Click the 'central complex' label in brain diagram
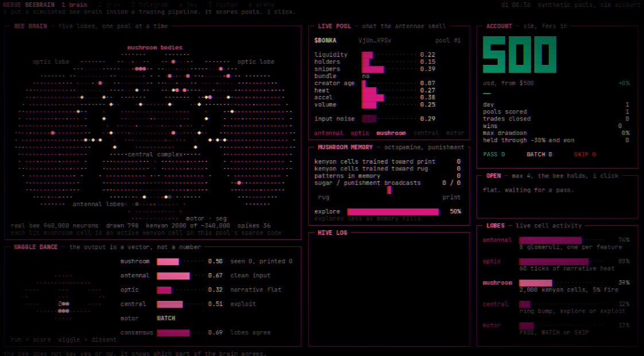Image resolution: width=644 pixels, height=356 pixels. coord(155,154)
